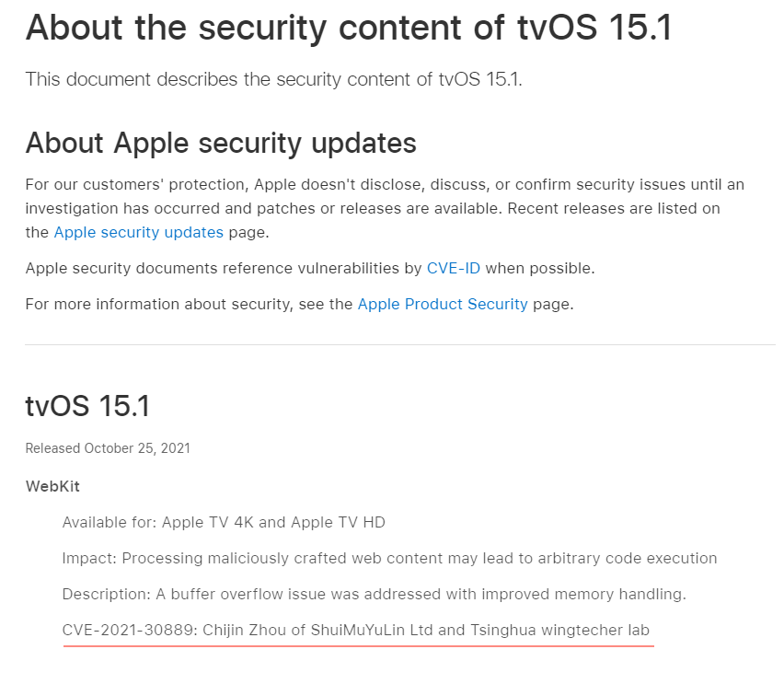This screenshot has height=684, width=784.
Task: Click the WebKit component label
Action: point(52,486)
